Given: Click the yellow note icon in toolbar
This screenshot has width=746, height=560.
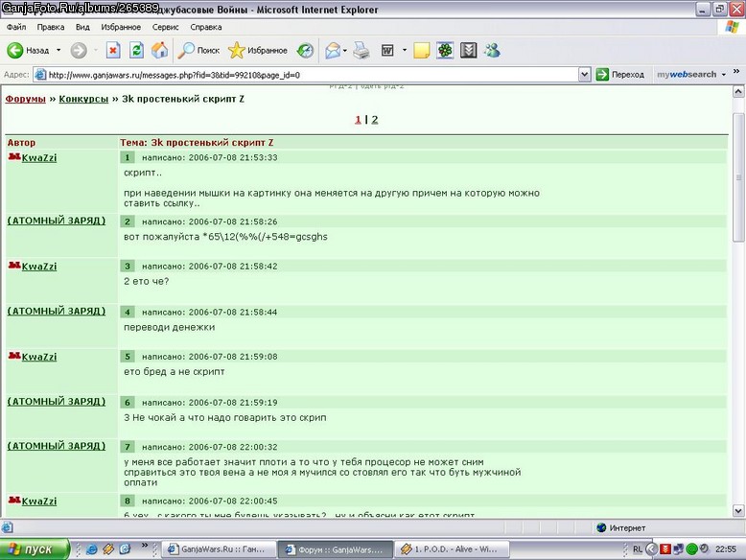Looking at the screenshot, I should coord(421,50).
